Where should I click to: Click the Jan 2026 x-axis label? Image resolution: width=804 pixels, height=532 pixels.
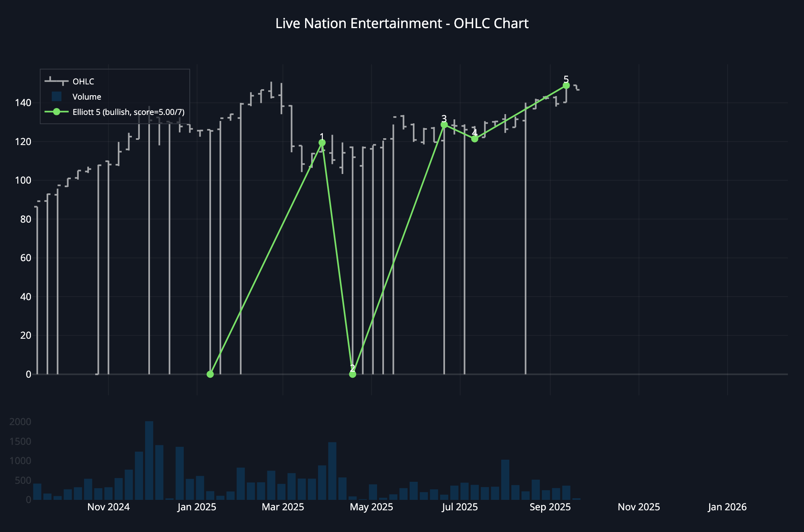[727, 507]
